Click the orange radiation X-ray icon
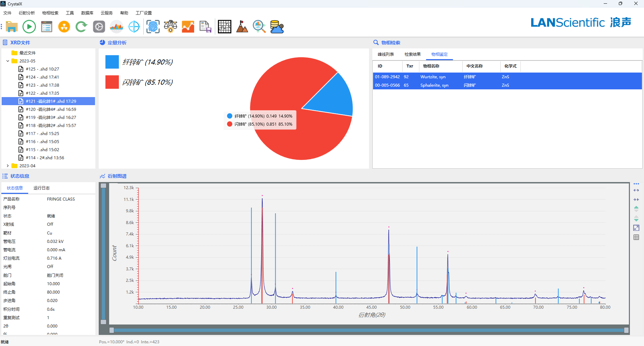Image resolution: width=644 pixels, height=346 pixels. (x=64, y=27)
